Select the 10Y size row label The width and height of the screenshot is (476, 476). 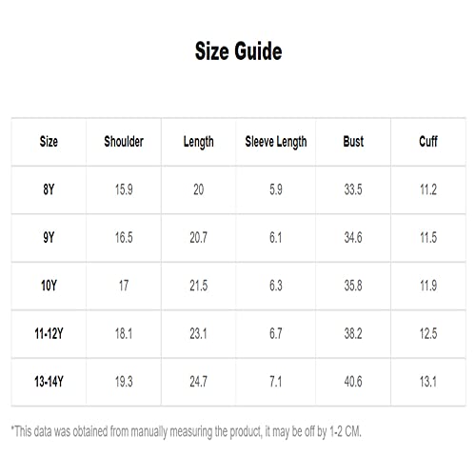click(x=49, y=286)
